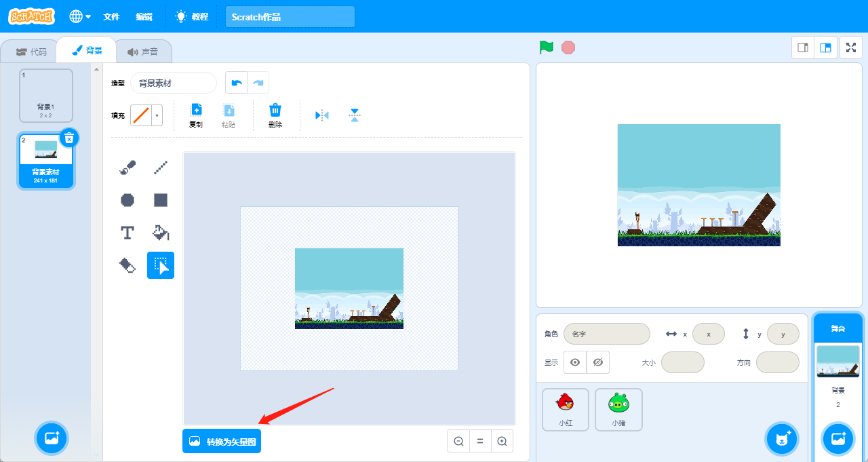Open the language globe menu
Screen dimensions: 868x462
tap(81, 16)
